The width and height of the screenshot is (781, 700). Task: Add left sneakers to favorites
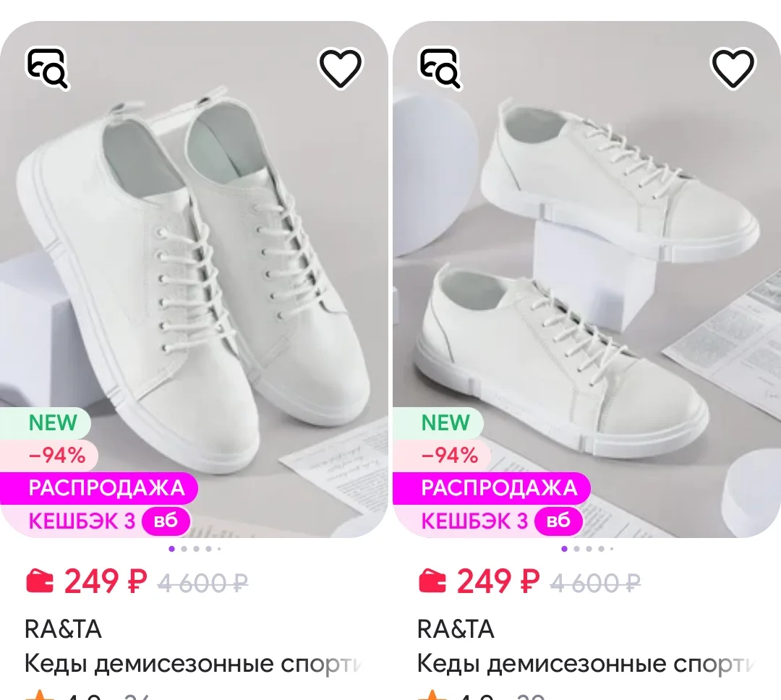340,68
